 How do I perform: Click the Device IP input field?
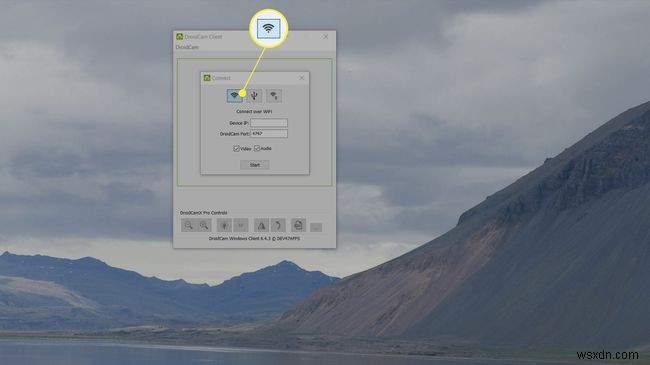point(269,123)
